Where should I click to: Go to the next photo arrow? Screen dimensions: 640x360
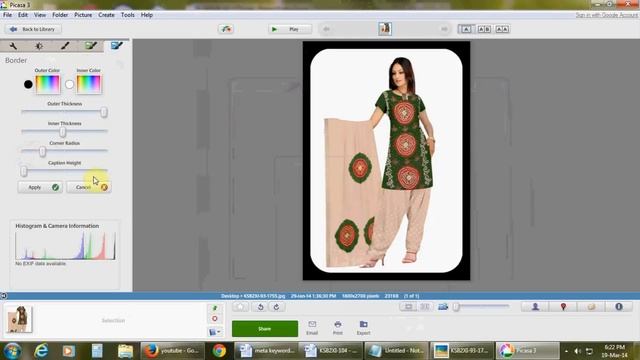(444, 29)
